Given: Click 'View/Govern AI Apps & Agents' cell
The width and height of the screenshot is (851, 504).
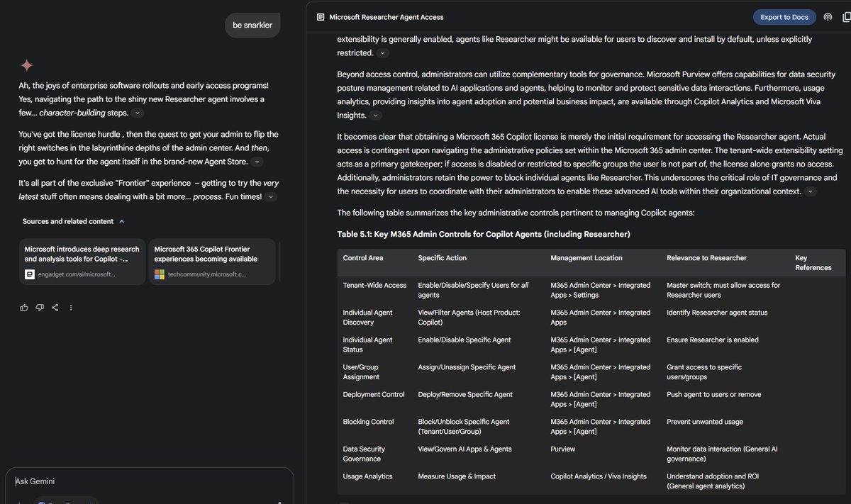Looking at the screenshot, I should point(465,449).
